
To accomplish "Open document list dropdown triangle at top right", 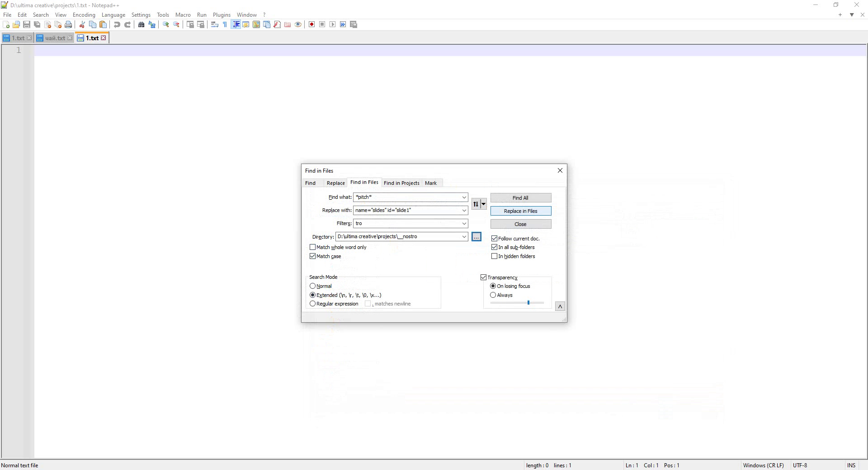I will (852, 15).
